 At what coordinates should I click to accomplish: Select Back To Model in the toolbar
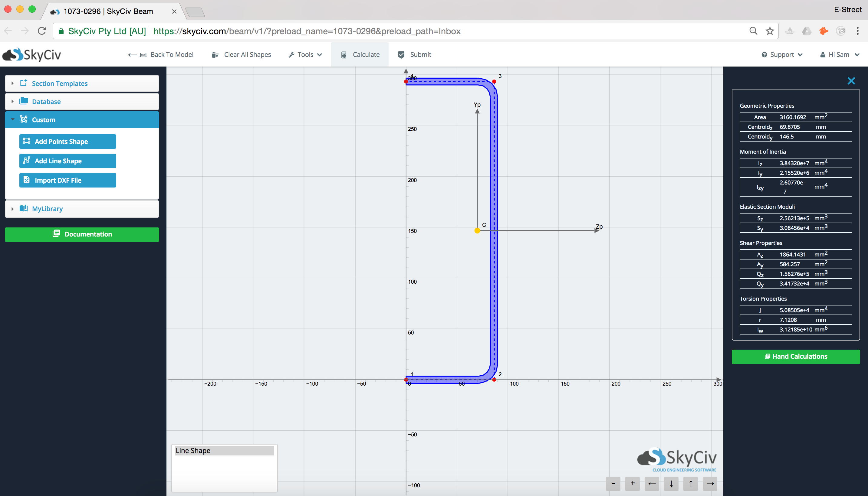tap(161, 54)
